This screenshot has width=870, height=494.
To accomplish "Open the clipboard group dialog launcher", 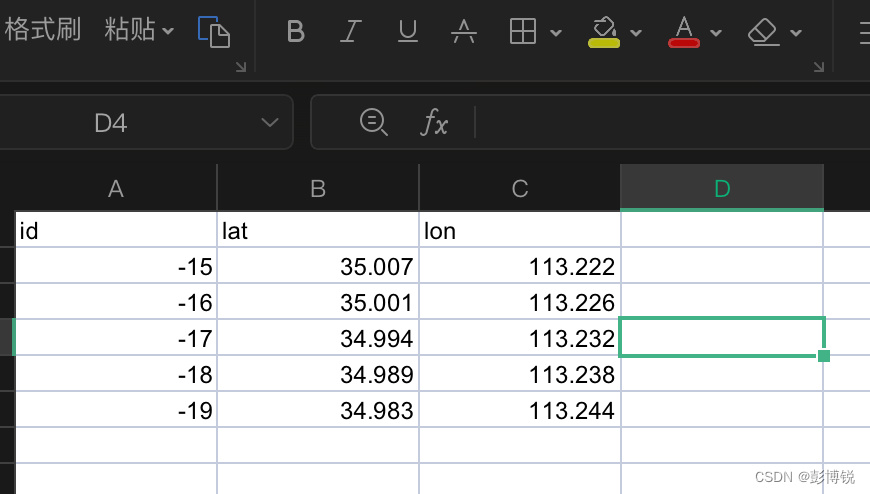I will click(x=241, y=67).
